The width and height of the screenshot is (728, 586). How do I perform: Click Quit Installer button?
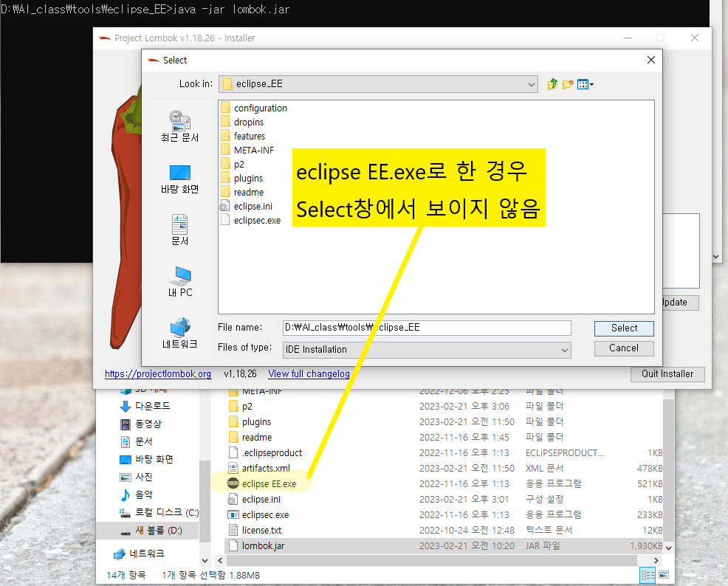(667, 374)
